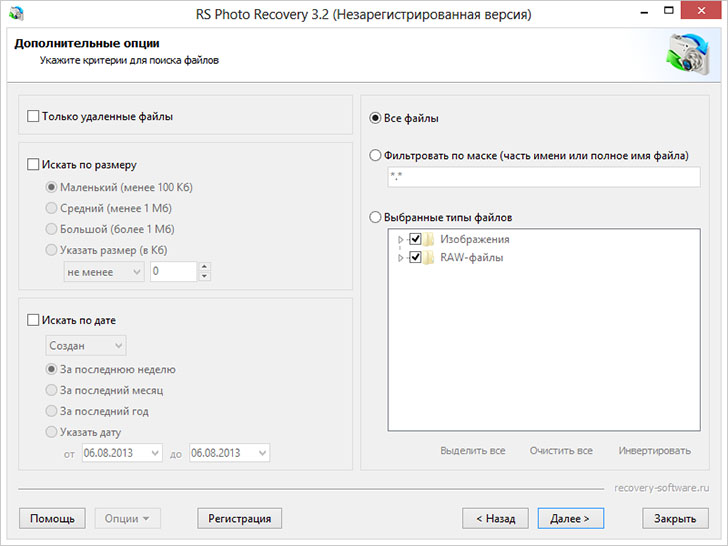
Task: Select the RAW-файлы tree item label
Action: click(472, 257)
